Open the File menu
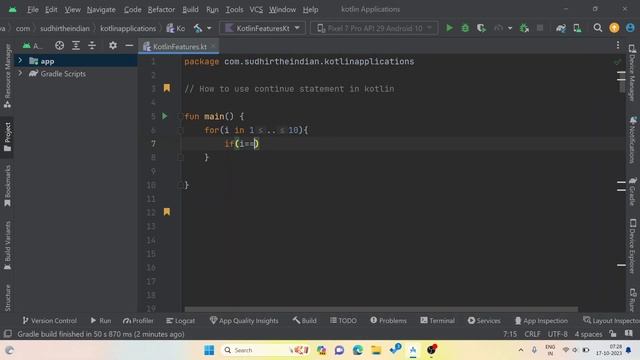 pos(33,9)
